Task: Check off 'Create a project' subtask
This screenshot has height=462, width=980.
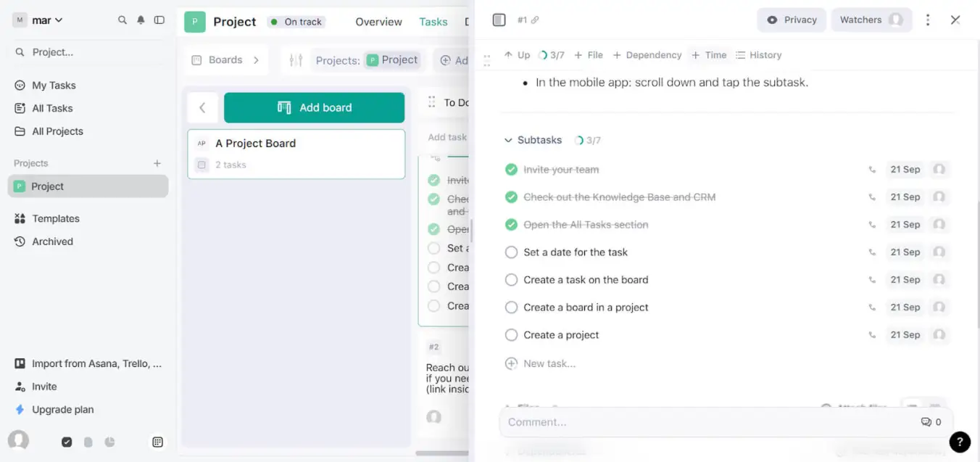Action: [511, 335]
